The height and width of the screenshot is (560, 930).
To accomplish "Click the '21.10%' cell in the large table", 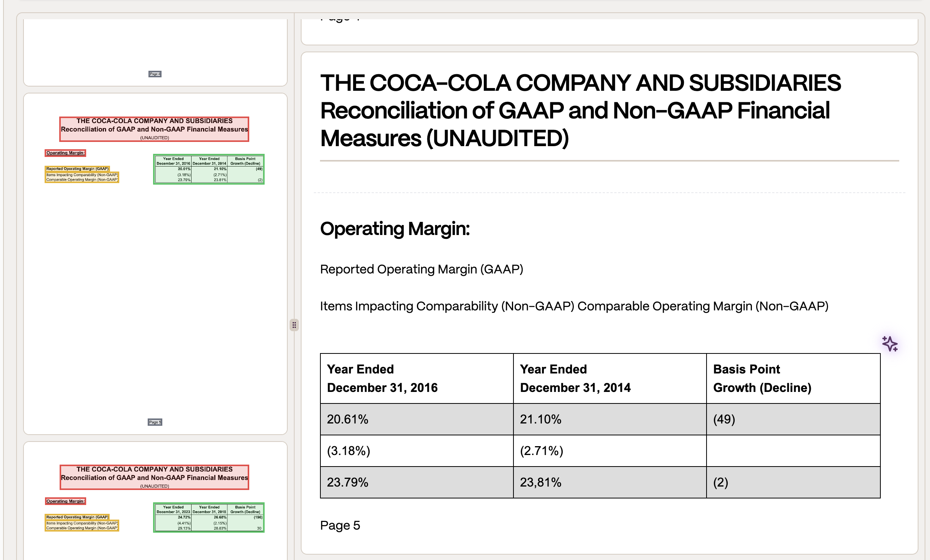I will 610,419.
